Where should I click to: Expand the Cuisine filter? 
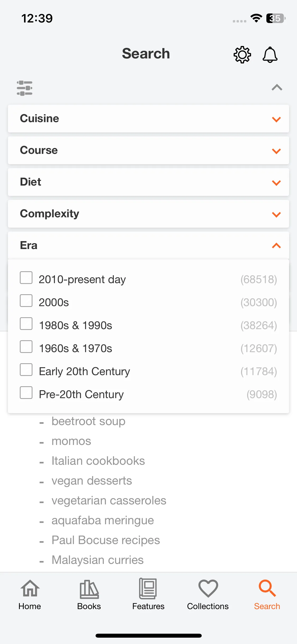148,119
